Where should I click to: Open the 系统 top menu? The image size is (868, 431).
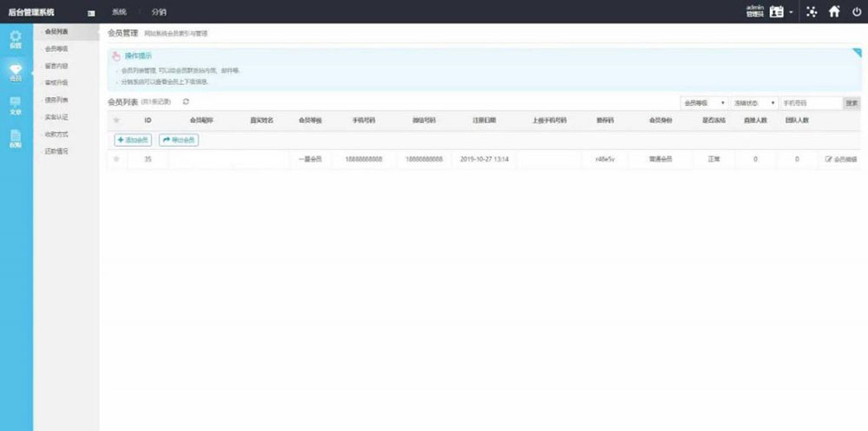(x=118, y=11)
